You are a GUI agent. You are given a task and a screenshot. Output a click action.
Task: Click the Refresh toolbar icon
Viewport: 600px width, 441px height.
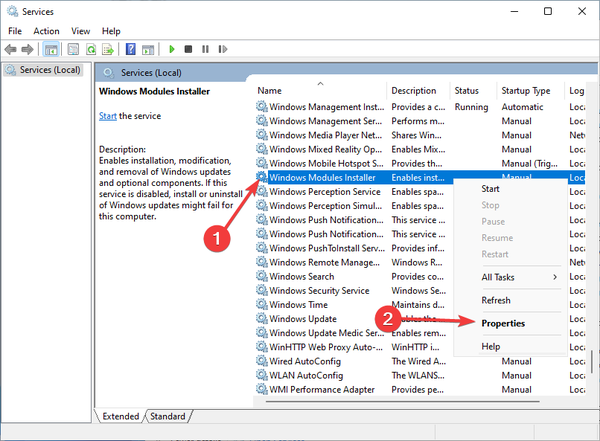[88, 48]
